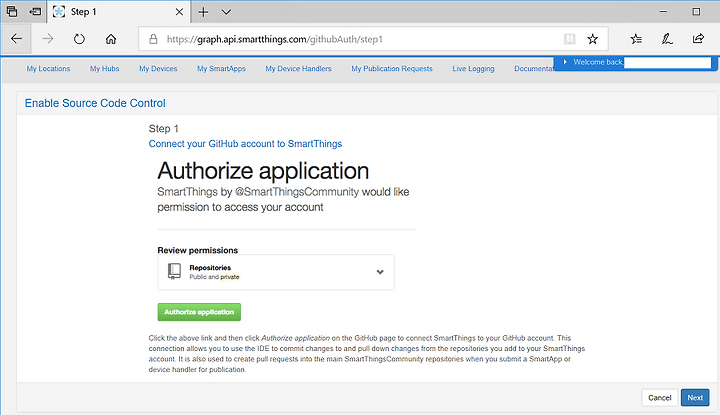Open My Hubs menu item
This screenshot has height=415, width=720.
[x=105, y=68]
